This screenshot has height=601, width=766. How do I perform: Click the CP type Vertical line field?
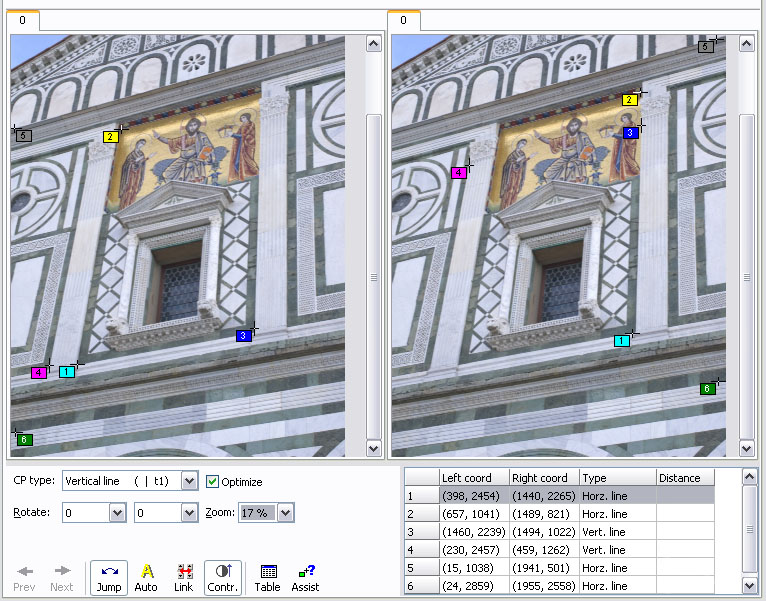click(x=122, y=481)
